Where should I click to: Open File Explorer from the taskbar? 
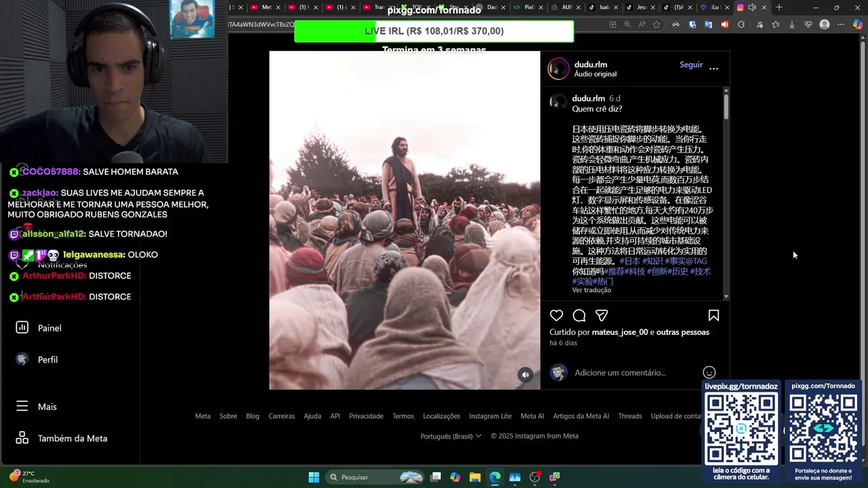pos(475,477)
